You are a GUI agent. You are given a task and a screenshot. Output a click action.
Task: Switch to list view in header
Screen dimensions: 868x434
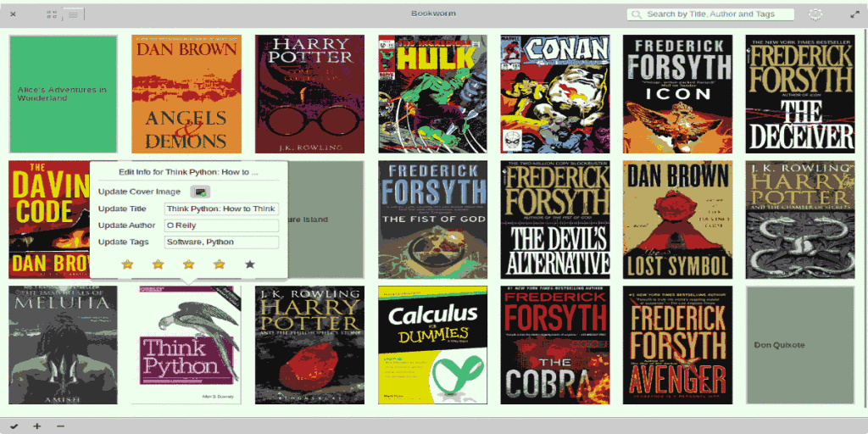[74, 14]
